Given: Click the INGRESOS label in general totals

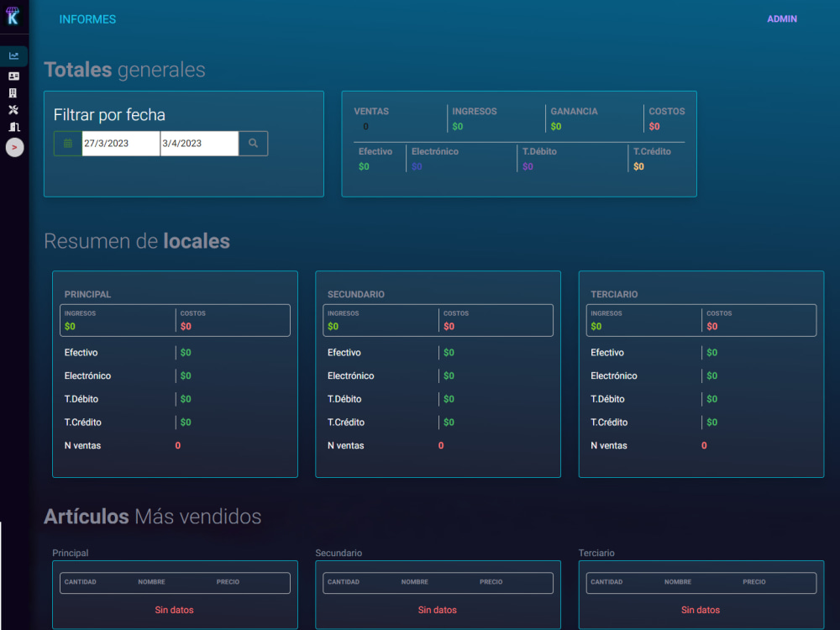Looking at the screenshot, I should coord(474,112).
